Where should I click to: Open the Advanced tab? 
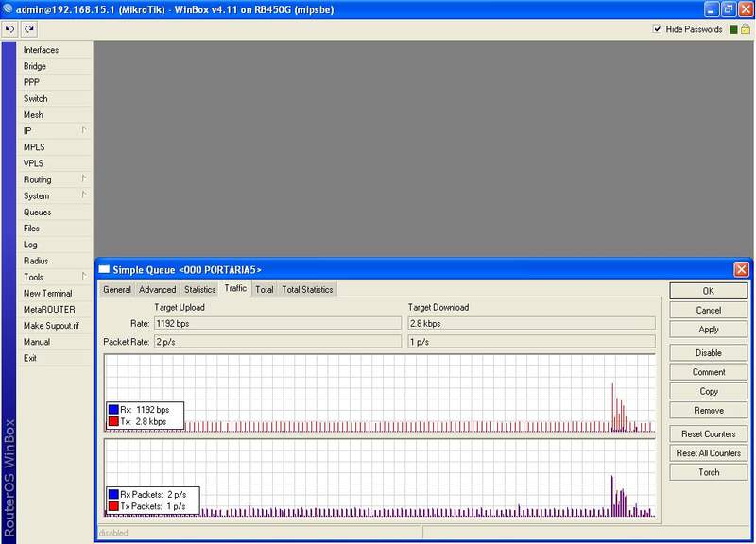158,289
